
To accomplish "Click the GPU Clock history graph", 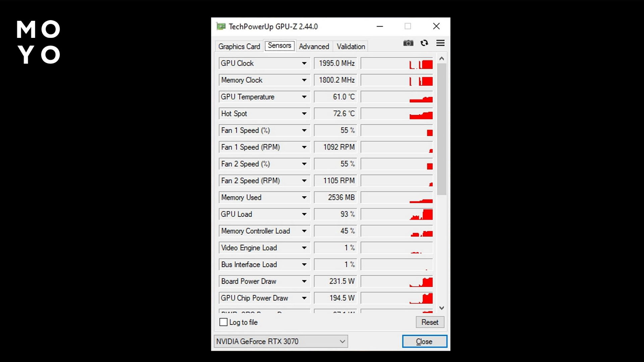I will (397, 63).
